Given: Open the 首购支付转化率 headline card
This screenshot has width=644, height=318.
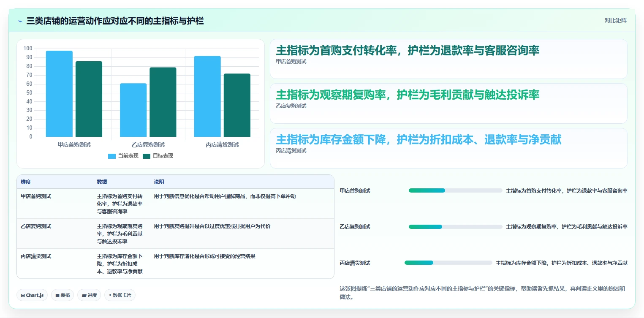Looking at the screenshot, I should (x=448, y=59).
